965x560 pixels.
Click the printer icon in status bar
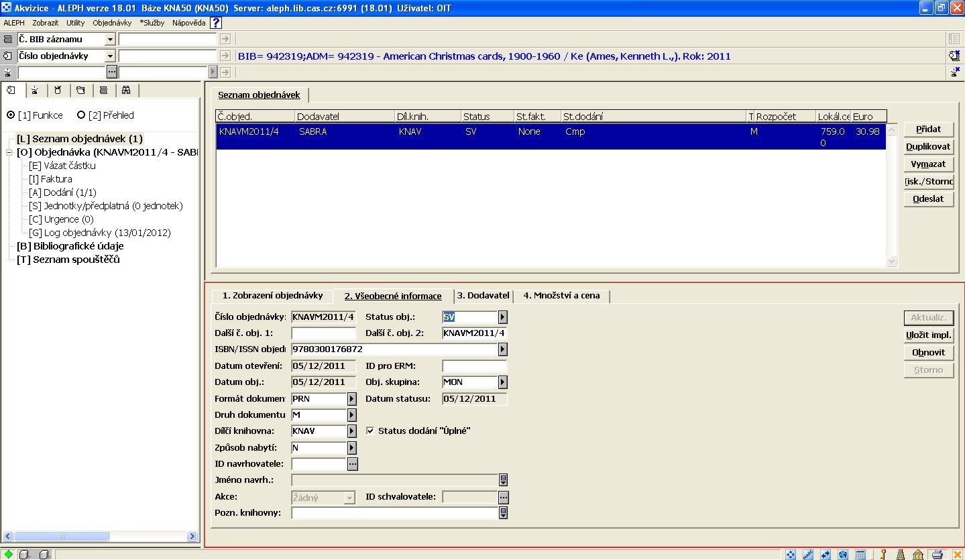(x=937, y=555)
